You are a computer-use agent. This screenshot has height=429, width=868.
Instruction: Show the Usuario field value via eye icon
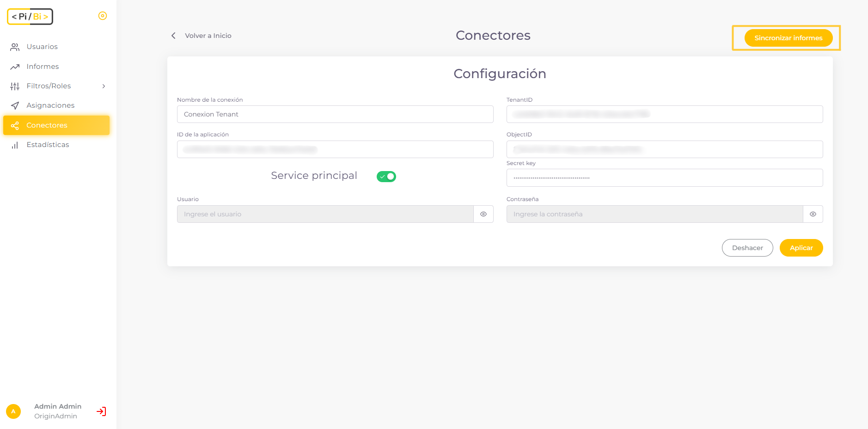coord(483,214)
